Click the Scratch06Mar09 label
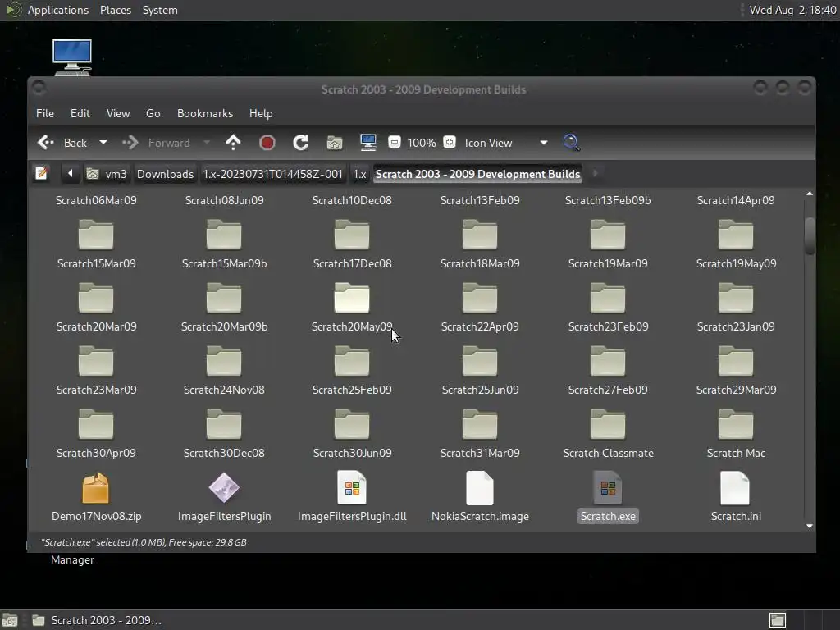Screen dimensions: 840x630 (x=96, y=200)
